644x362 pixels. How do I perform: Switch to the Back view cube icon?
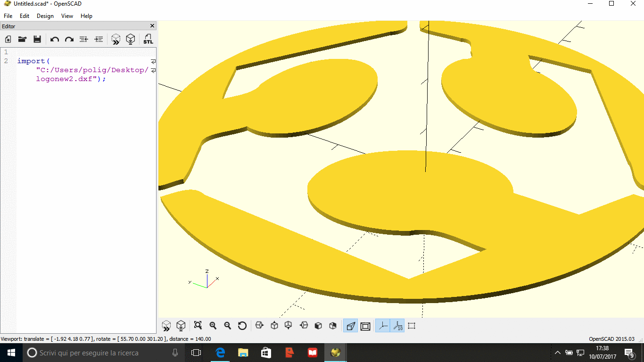tap(333, 326)
